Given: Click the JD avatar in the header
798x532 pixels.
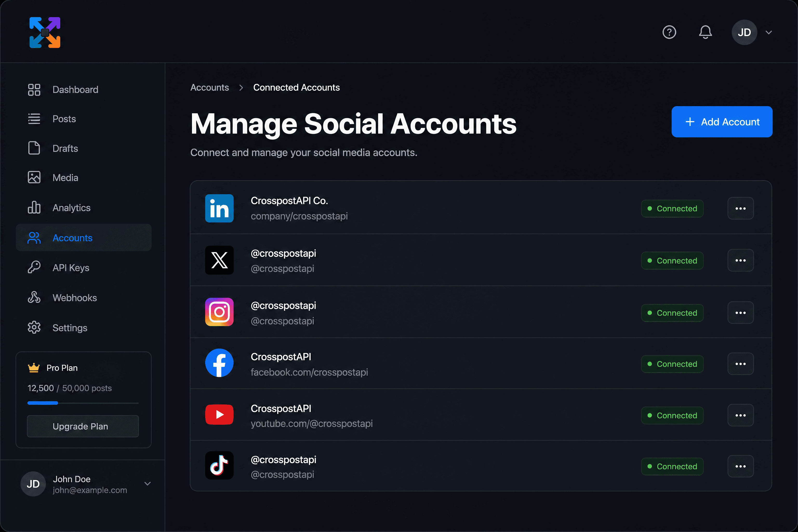Looking at the screenshot, I should [744, 32].
